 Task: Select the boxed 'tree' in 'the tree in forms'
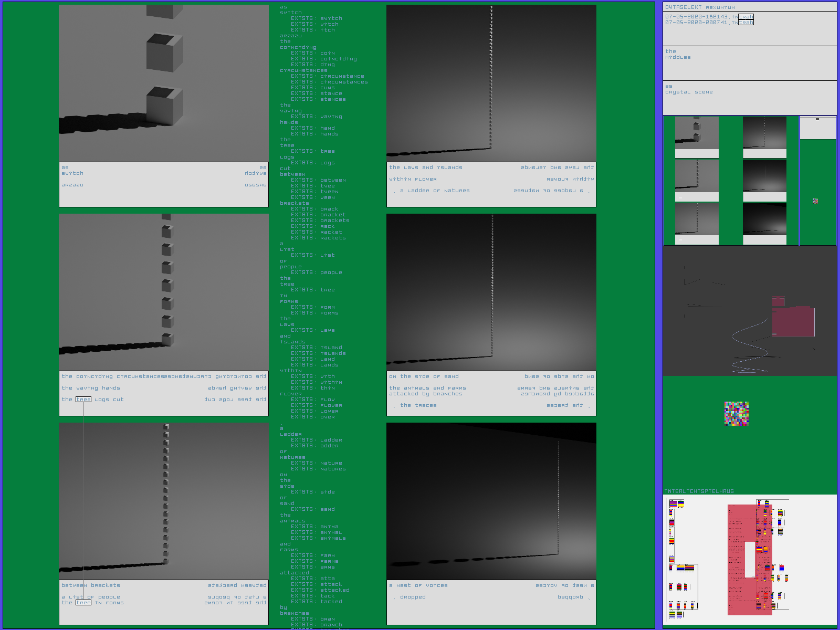click(83, 603)
